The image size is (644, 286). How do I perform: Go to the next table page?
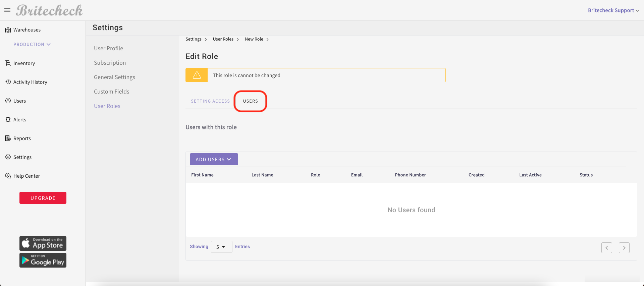coord(624,248)
